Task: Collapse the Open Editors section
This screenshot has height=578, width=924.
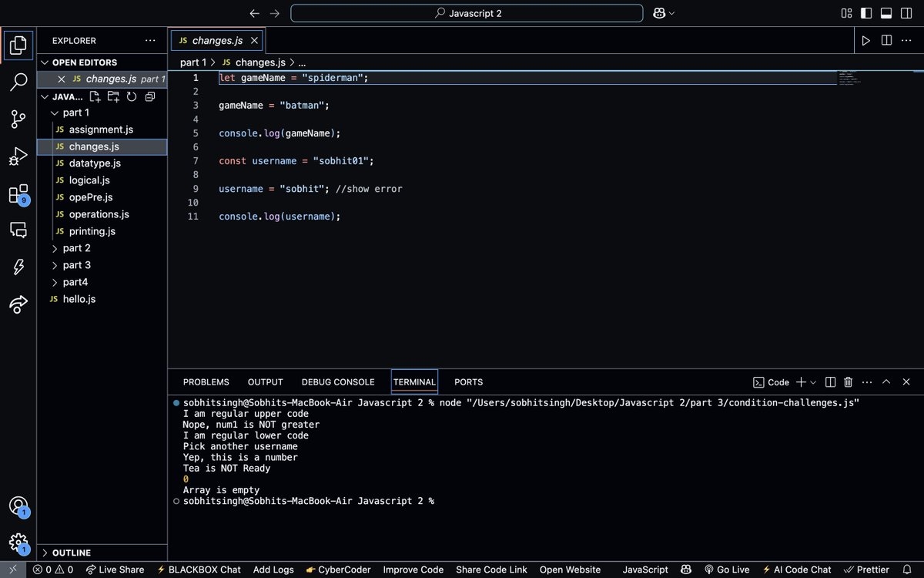Action: pos(45,62)
